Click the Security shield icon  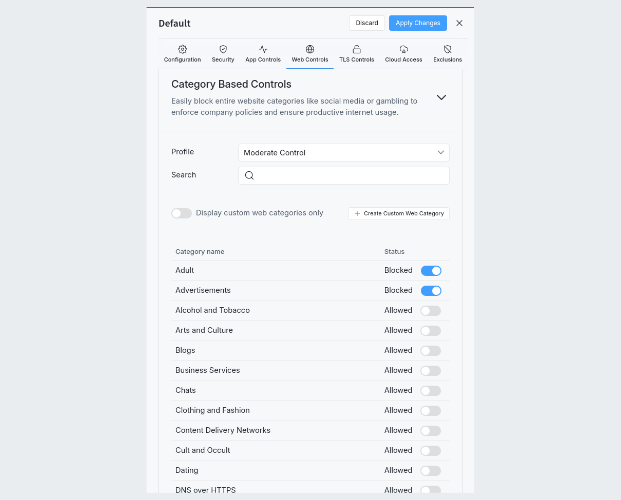click(x=223, y=48)
